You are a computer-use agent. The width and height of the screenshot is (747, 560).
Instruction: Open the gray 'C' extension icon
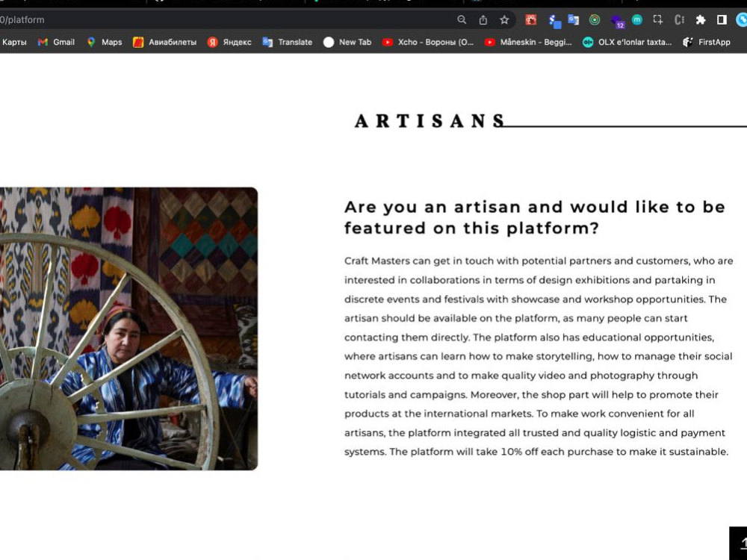pyautogui.click(x=679, y=19)
